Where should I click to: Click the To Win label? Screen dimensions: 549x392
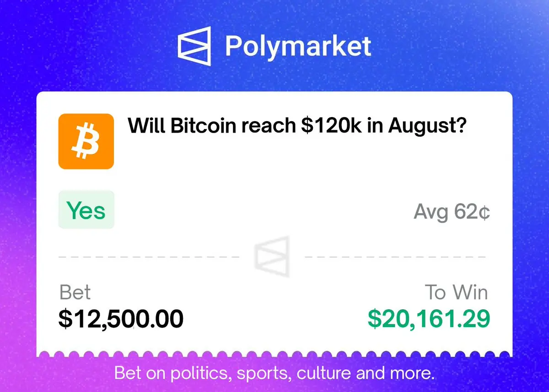pos(457,292)
